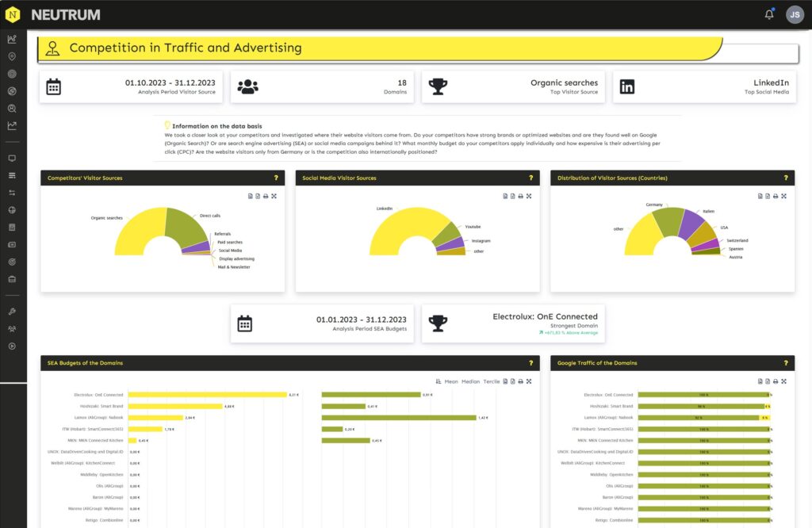Click sort icon left of Mean

point(438,381)
